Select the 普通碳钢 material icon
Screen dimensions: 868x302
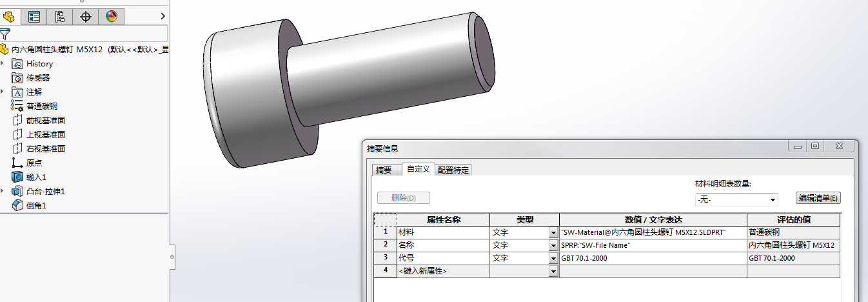[18, 106]
